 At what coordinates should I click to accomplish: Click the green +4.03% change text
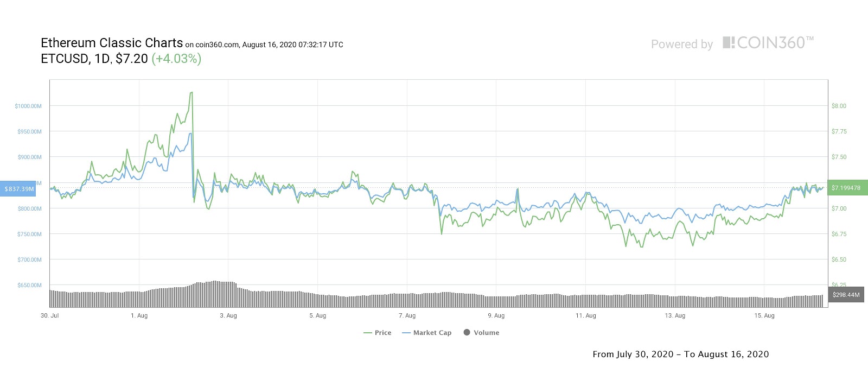(176, 59)
